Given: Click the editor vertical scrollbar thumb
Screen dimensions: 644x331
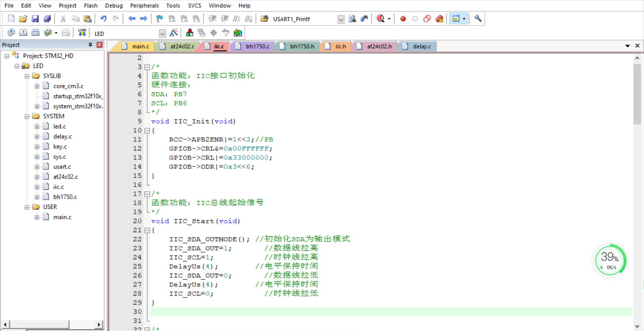Looking at the screenshot, I should [x=637, y=94].
